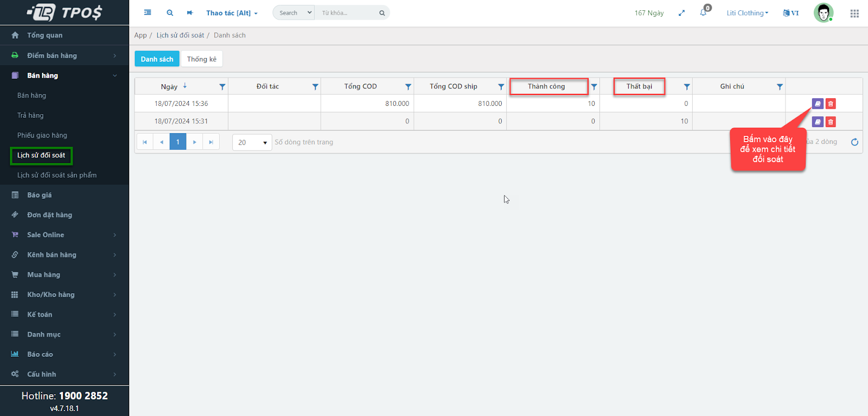Open filter for Tổng COD ship column

(501, 86)
